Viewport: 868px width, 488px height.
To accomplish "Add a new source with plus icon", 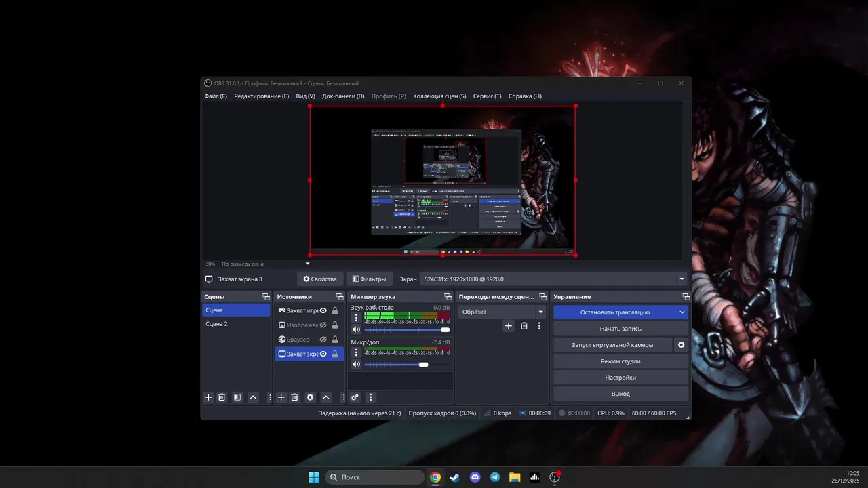I will click(281, 397).
